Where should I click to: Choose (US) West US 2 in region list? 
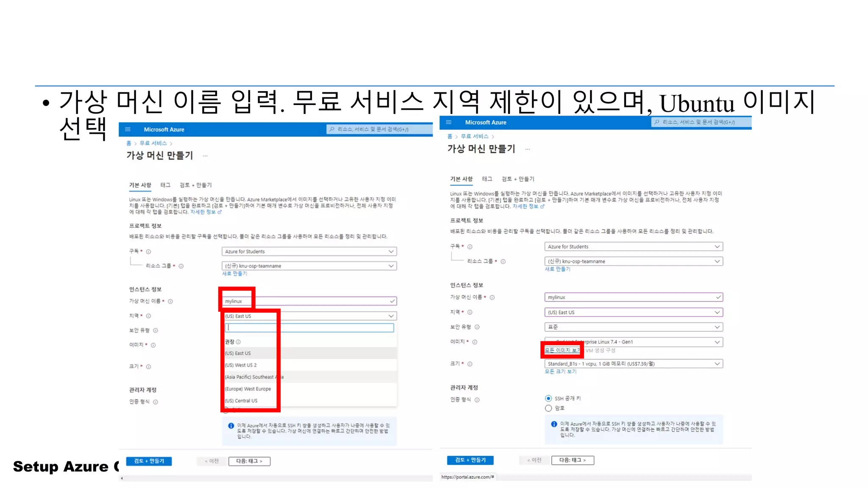310,365
